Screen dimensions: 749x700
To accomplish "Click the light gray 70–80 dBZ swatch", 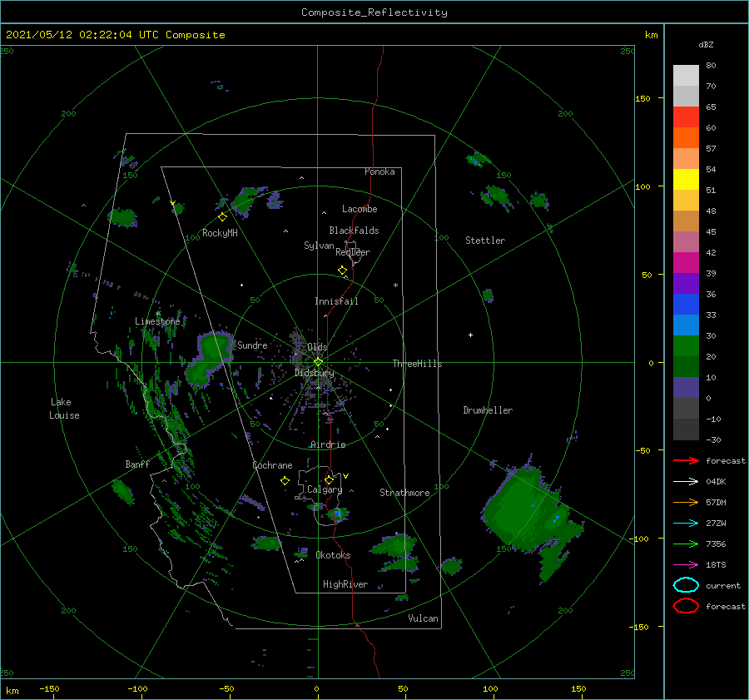I will 686,76.
